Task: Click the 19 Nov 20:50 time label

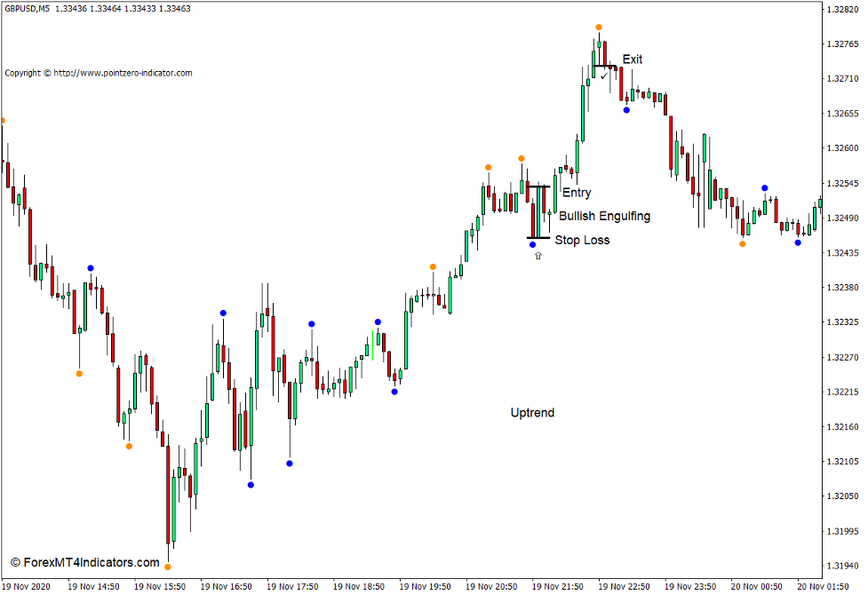Action: coord(491,587)
